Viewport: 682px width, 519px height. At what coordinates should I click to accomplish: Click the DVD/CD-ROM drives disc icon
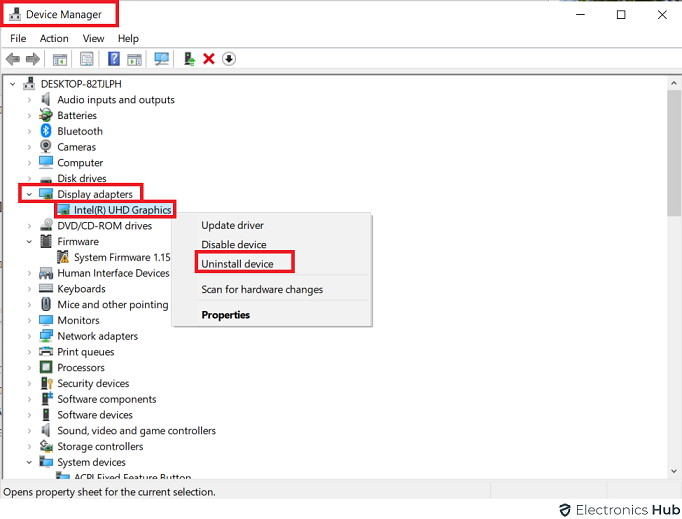(46, 225)
